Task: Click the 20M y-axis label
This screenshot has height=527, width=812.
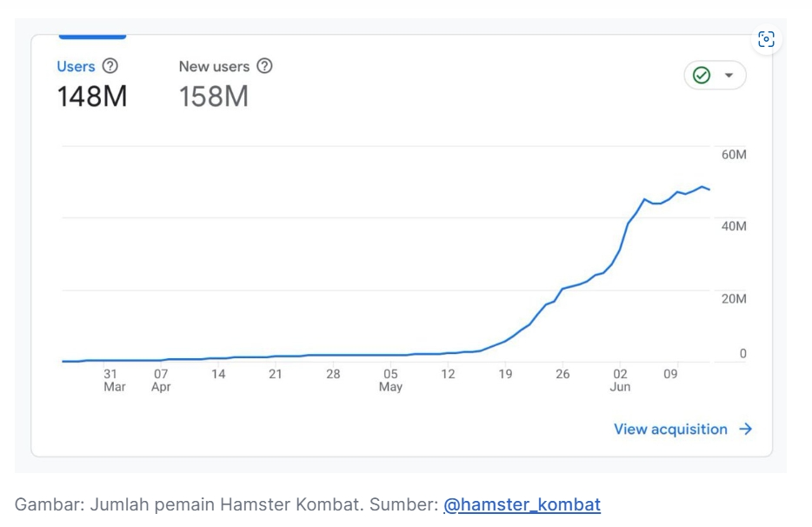Action: pos(734,299)
